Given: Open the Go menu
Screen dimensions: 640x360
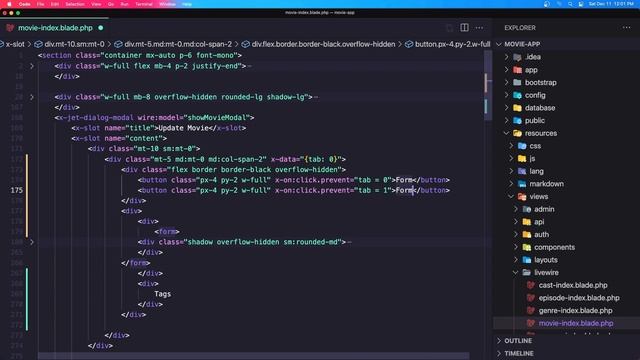Looking at the screenshot, I should coord(111,4).
